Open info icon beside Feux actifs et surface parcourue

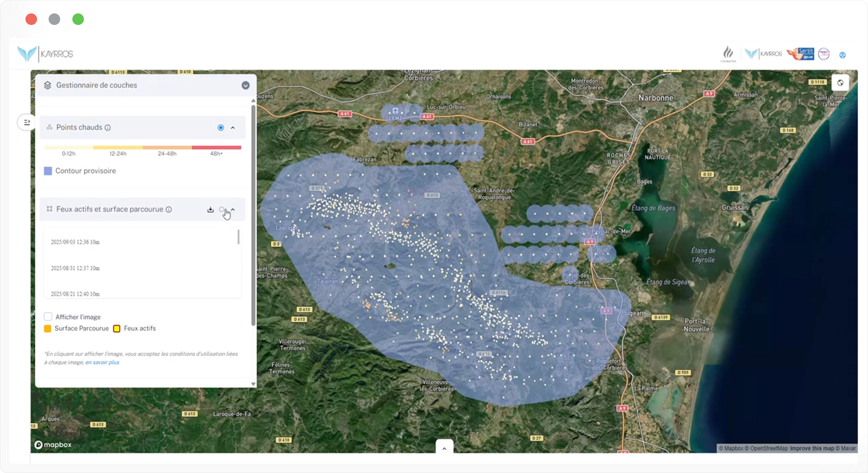tap(169, 210)
